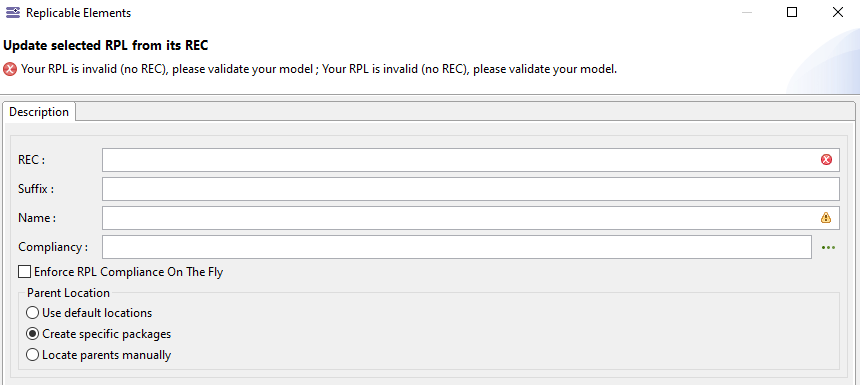Close the Replicable Elements dialog
The width and height of the screenshot is (860, 385).
point(838,12)
